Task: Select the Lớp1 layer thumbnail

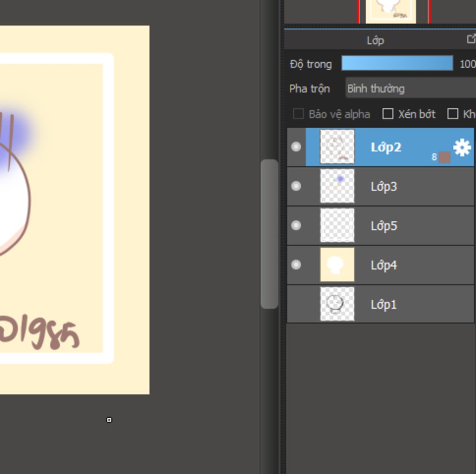Action: tap(337, 304)
